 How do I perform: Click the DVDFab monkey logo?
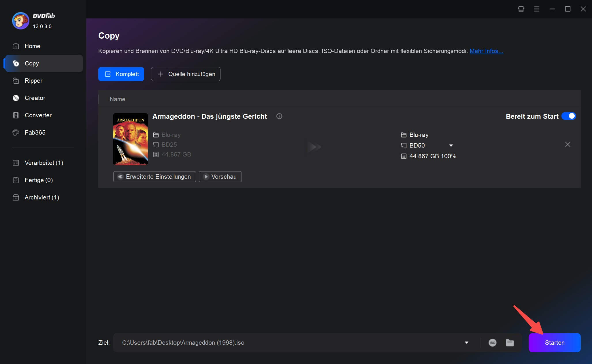point(20,21)
